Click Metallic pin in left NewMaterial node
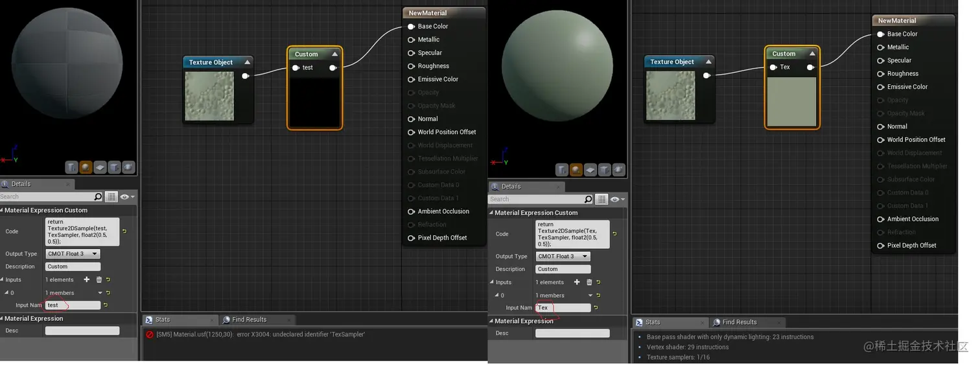 coord(411,40)
